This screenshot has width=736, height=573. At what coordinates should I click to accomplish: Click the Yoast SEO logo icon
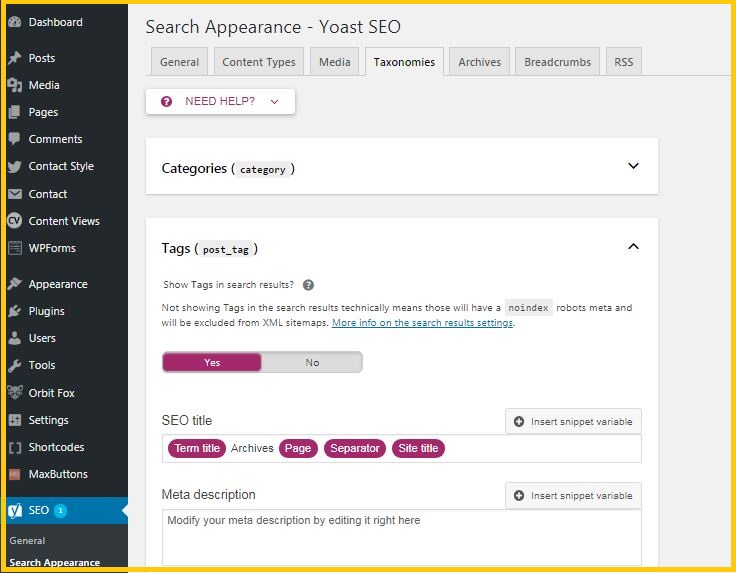(15, 511)
